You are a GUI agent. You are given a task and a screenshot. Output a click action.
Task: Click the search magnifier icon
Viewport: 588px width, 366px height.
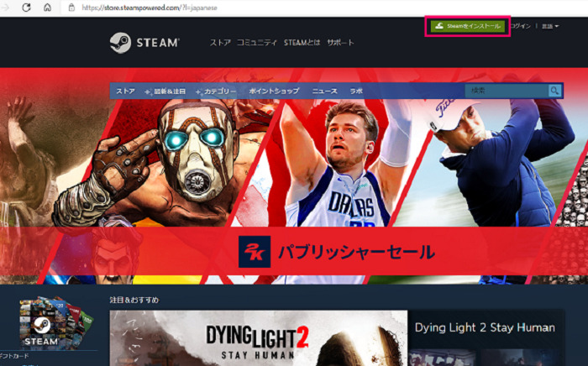pos(554,91)
